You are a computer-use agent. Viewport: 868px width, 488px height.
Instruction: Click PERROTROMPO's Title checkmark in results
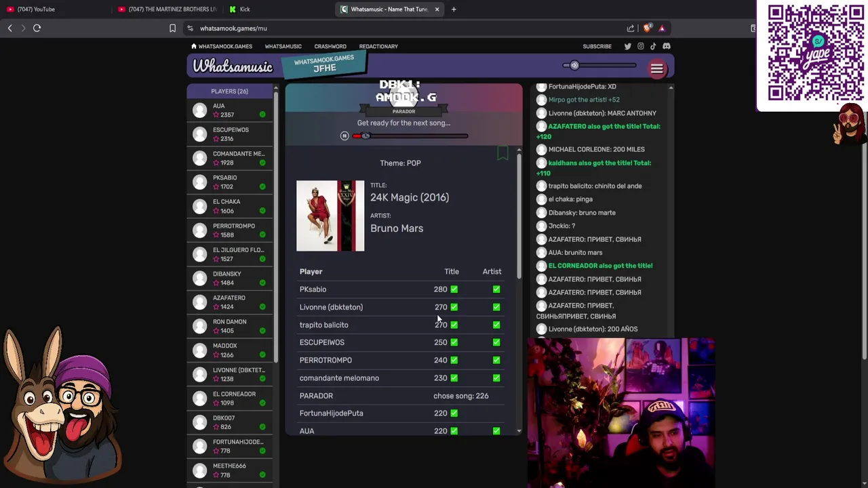454,360
